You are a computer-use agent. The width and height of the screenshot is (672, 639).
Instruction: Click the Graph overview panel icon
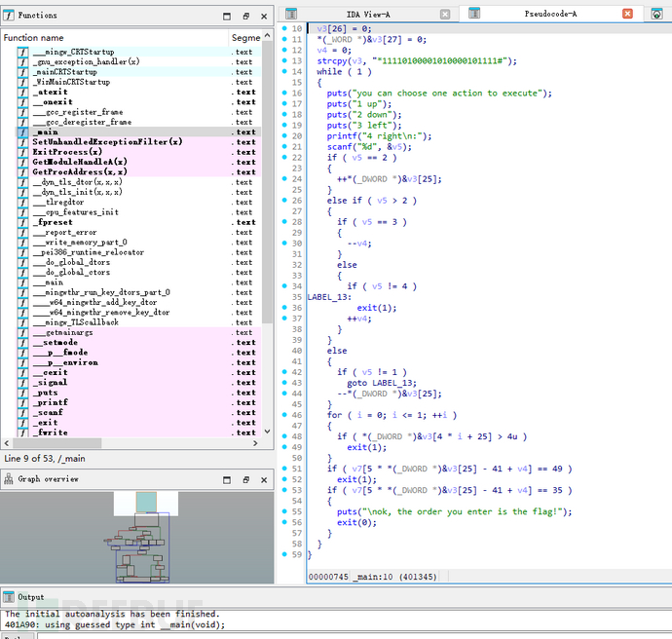11,479
